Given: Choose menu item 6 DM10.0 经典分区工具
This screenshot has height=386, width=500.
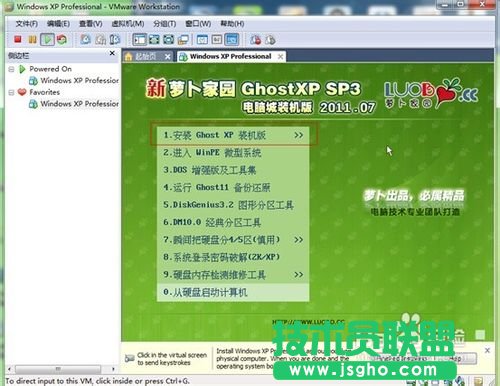Looking at the screenshot, I should (233, 222).
